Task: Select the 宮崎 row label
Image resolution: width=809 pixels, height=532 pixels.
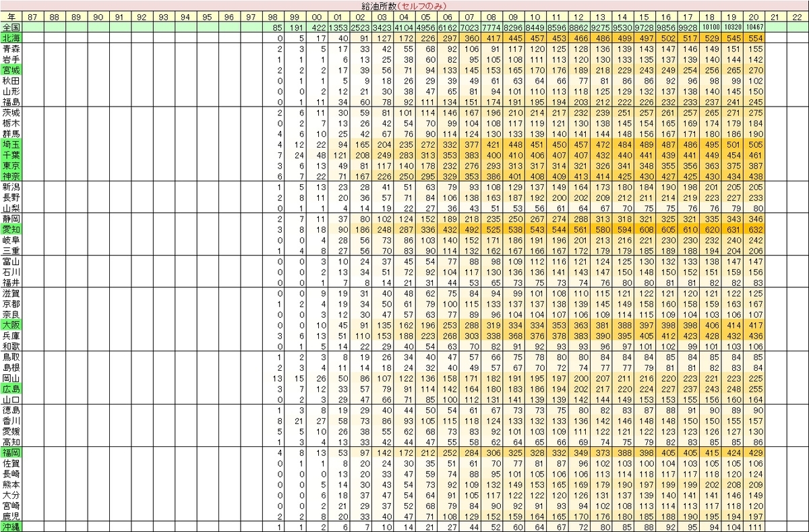Action: click(x=11, y=506)
